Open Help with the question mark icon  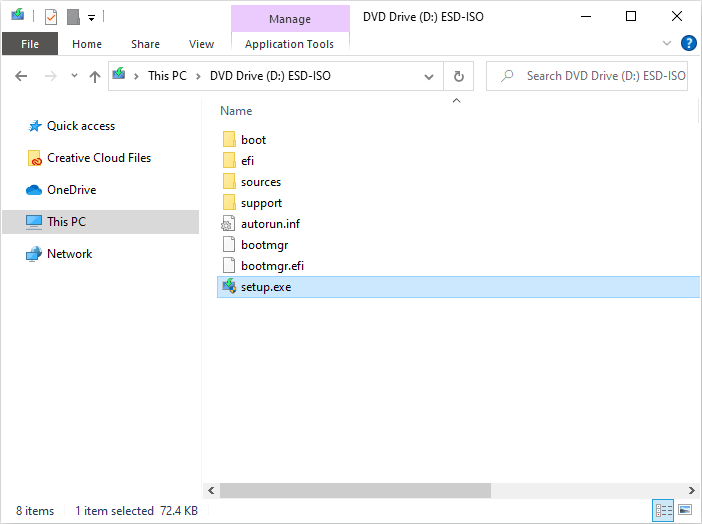689,43
